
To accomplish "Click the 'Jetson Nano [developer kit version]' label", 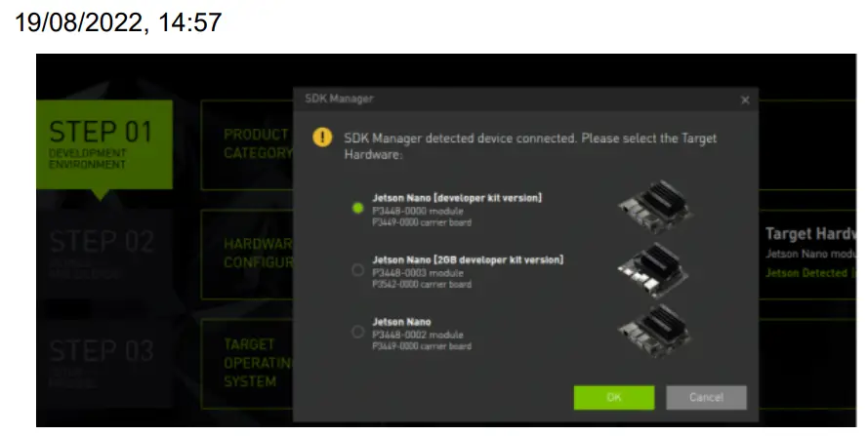I will [x=457, y=198].
